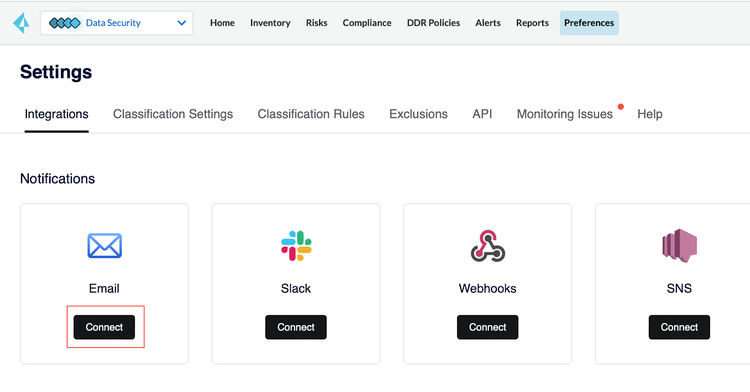Click the Data Security diamond logo
The image size is (750, 392).
coord(65,23)
